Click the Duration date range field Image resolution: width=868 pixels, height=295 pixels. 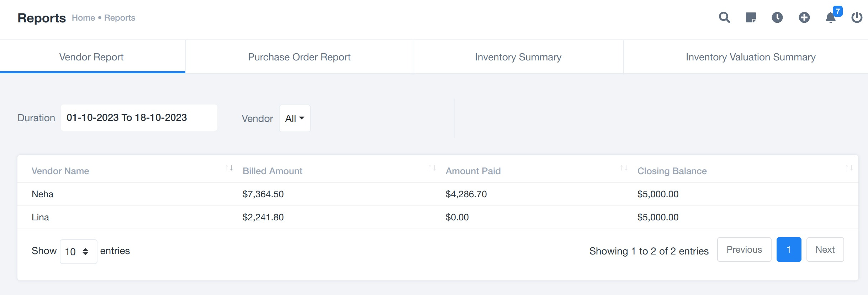click(139, 118)
